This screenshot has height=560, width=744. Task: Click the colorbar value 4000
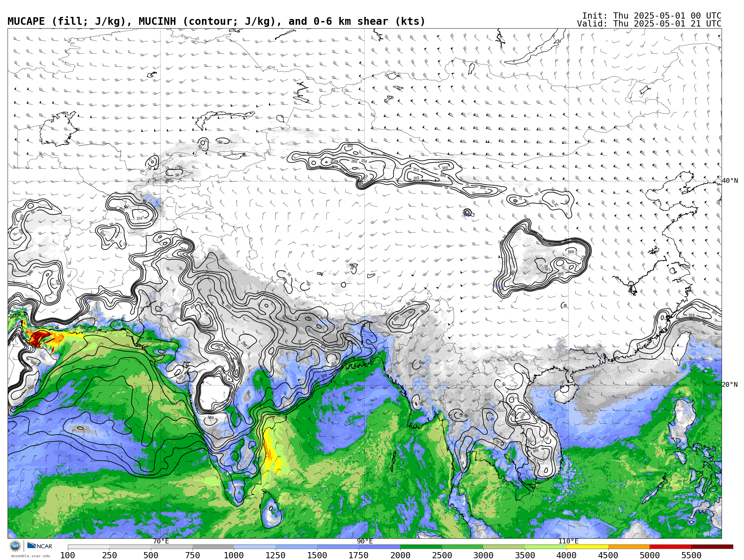click(x=567, y=556)
